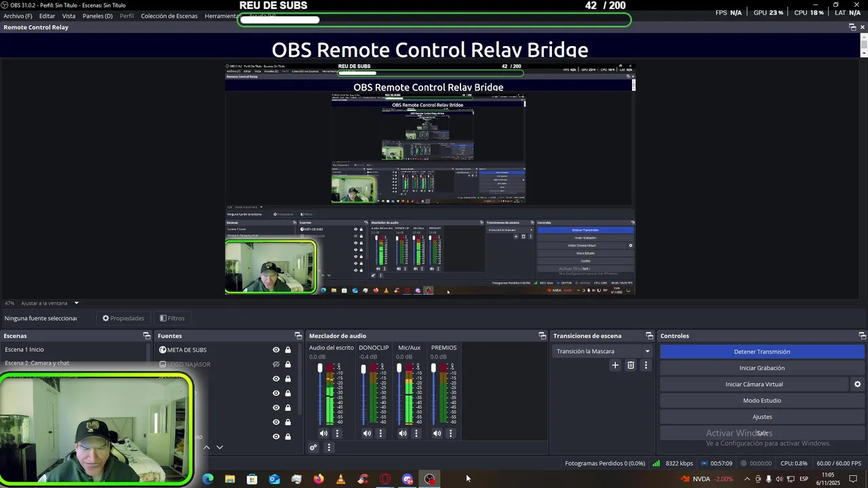
Task: Enable Modo Estudio
Action: (762, 401)
